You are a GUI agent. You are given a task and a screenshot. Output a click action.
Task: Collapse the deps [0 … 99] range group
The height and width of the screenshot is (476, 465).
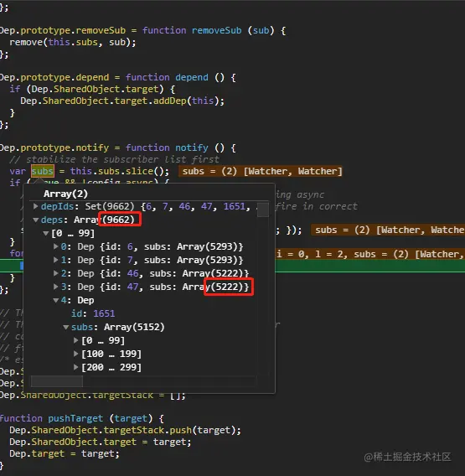click(x=46, y=234)
